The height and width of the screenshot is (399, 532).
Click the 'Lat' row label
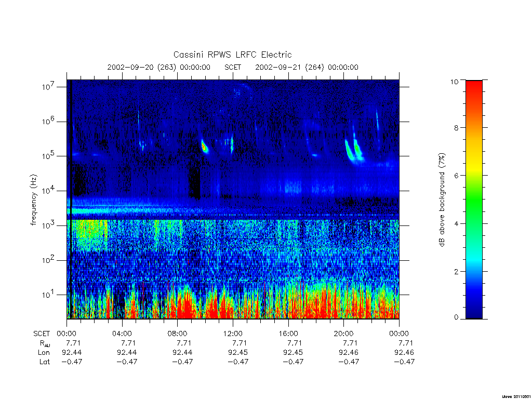[x=45, y=362]
